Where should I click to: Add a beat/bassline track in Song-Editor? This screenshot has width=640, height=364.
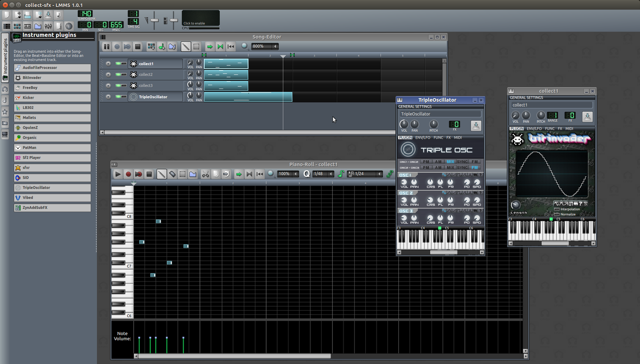click(151, 46)
